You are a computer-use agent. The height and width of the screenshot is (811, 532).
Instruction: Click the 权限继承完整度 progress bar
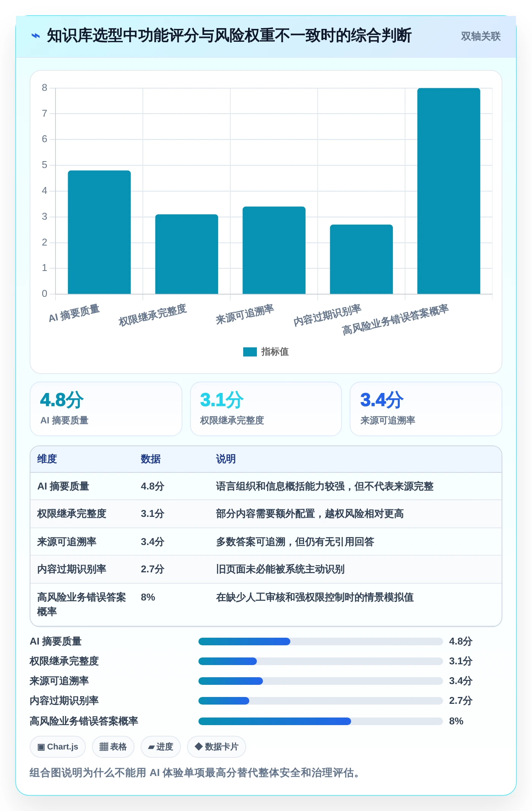point(321,661)
